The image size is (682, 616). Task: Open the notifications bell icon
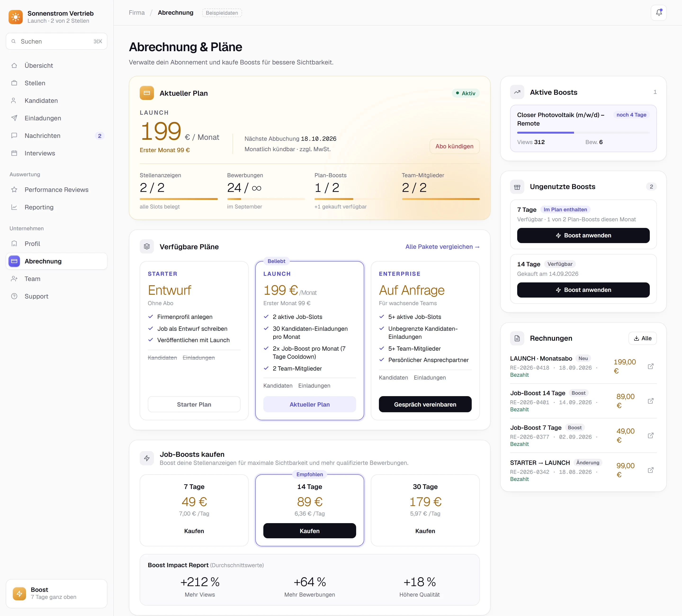pyautogui.click(x=658, y=13)
